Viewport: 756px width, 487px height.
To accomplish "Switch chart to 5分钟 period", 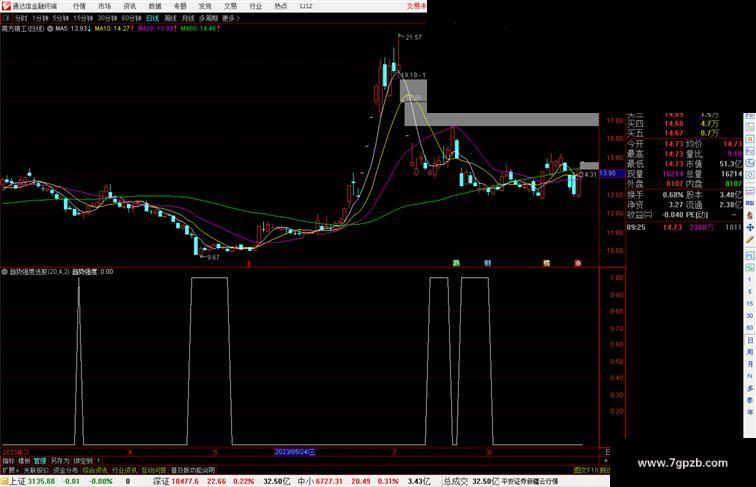I will point(61,18).
